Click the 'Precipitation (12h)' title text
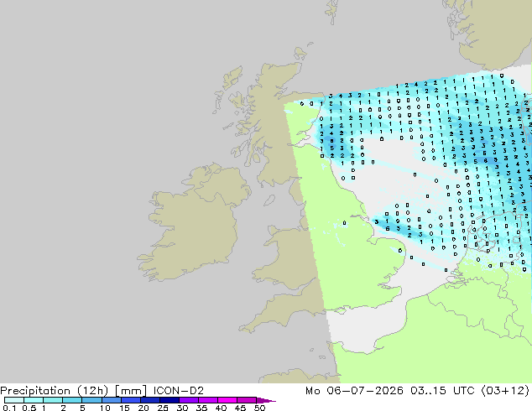The image size is (532, 411). (54, 391)
